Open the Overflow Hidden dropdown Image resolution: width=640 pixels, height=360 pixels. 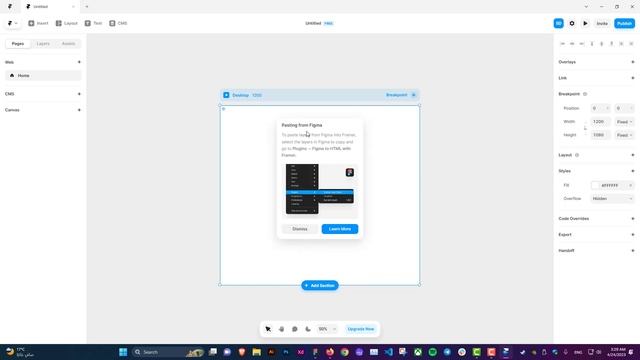coord(613,198)
